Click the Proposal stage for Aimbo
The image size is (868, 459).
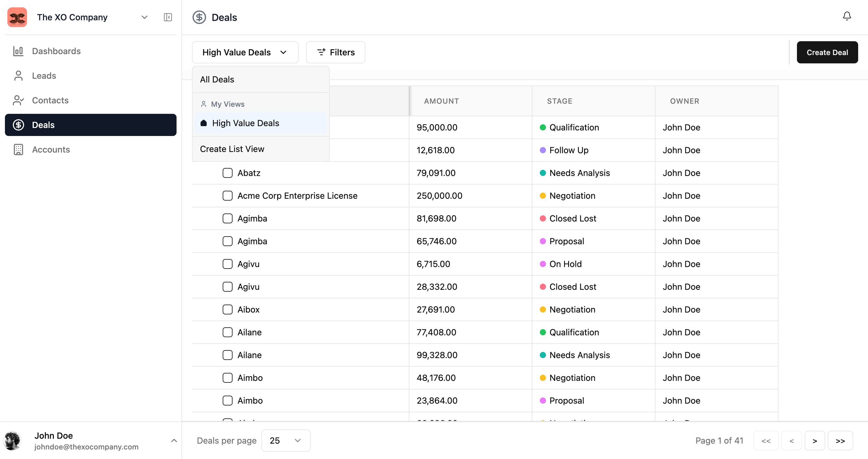(567, 400)
